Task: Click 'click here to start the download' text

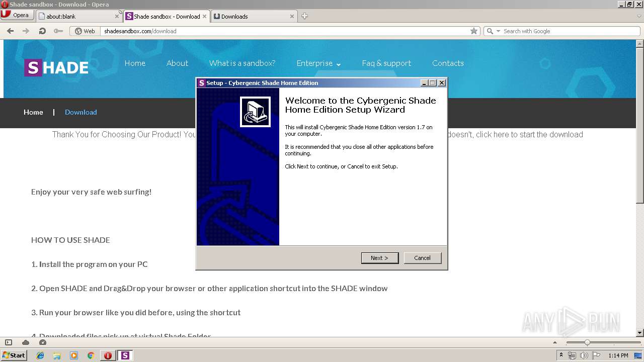Action: point(529,135)
